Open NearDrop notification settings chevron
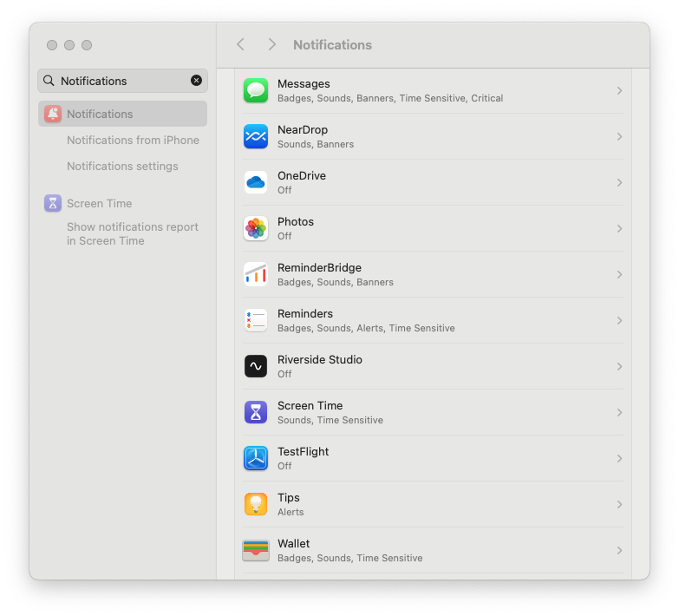 coord(620,136)
